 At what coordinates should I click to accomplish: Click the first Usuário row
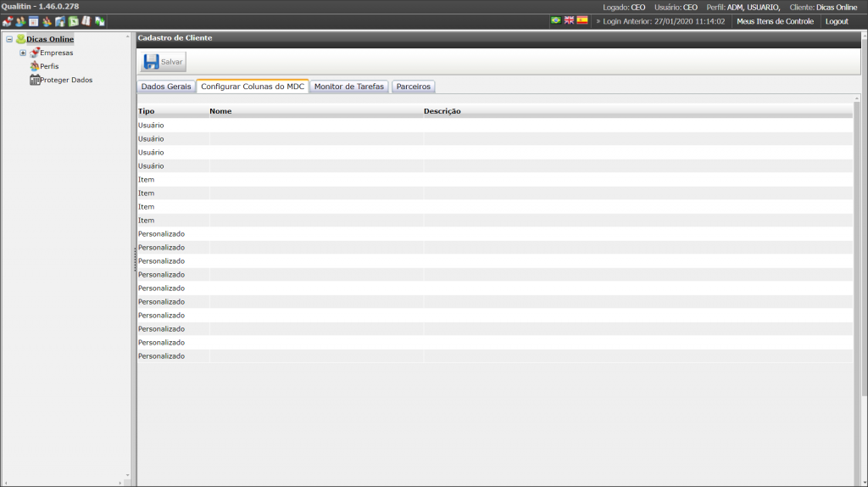pos(495,126)
